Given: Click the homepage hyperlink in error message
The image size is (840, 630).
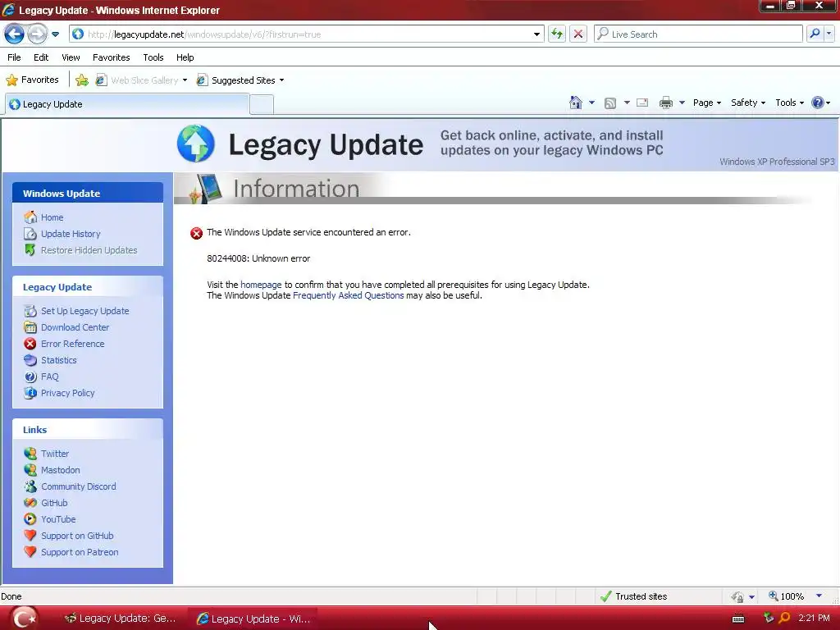Looking at the screenshot, I should (261, 285).
